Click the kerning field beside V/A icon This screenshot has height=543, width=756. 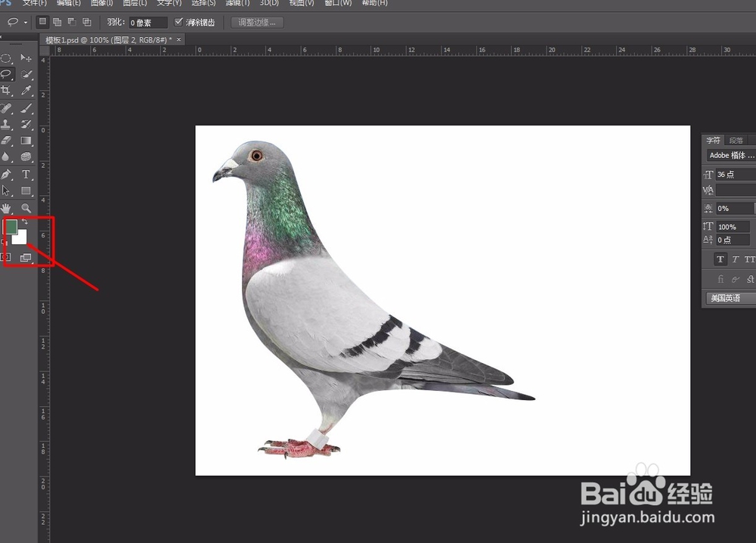tap(736, 190)
